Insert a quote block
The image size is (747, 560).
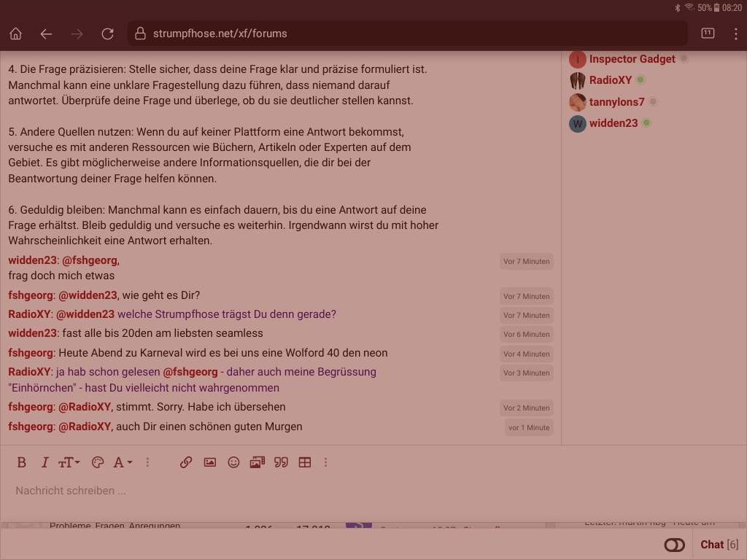[281, 462]
